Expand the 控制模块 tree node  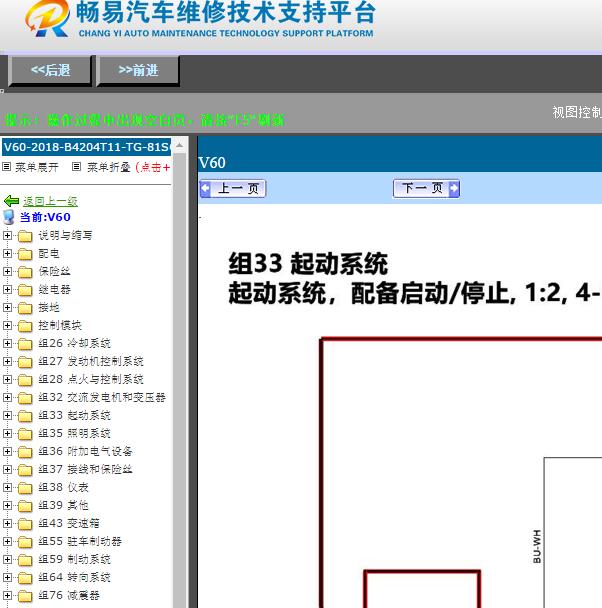click(7, 325)
